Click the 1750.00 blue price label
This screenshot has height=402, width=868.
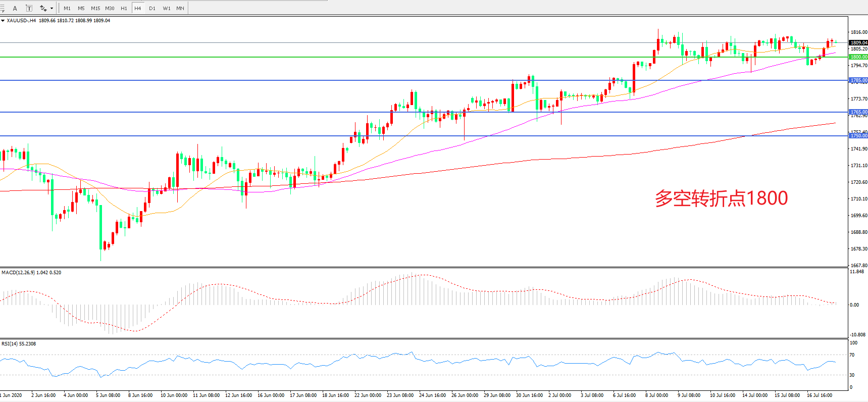pos(858,136)
